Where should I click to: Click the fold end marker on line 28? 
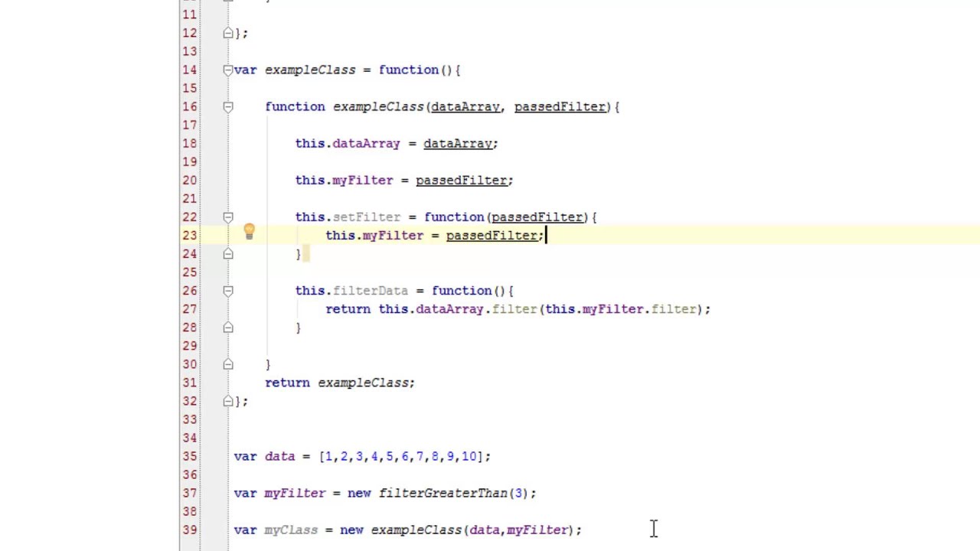[x=228, y=327]
